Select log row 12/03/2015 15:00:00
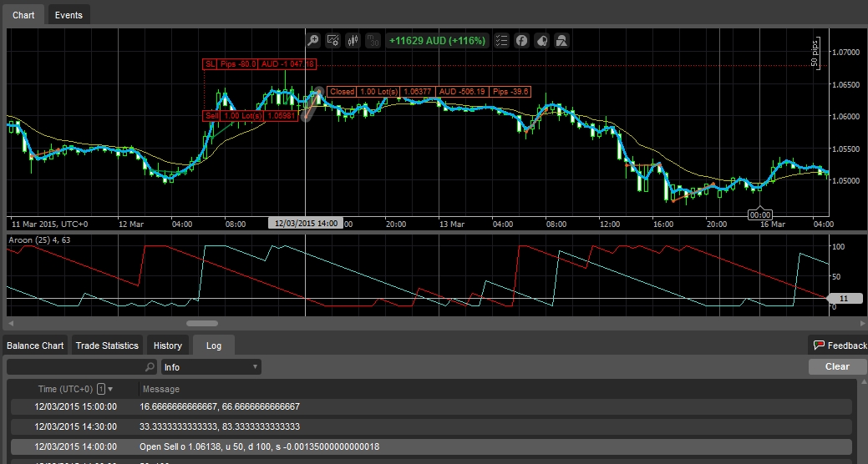 point(431,406)
